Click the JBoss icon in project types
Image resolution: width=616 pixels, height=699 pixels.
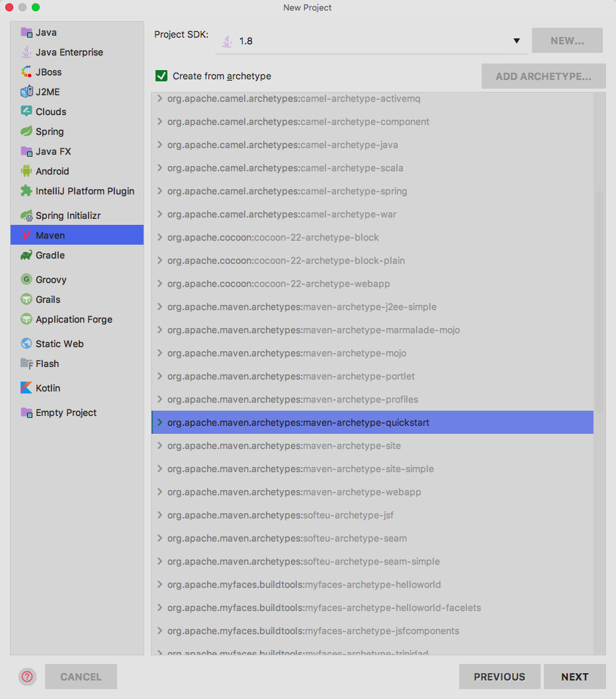click(x=26, y=72)
